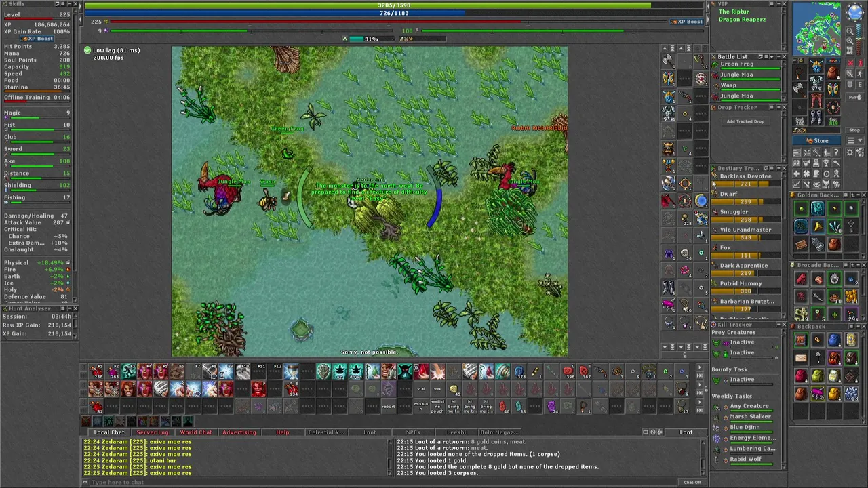Select defensive shield fight mode
The width and height of the screenshot is (868, 488).
[x=850, y=85]
